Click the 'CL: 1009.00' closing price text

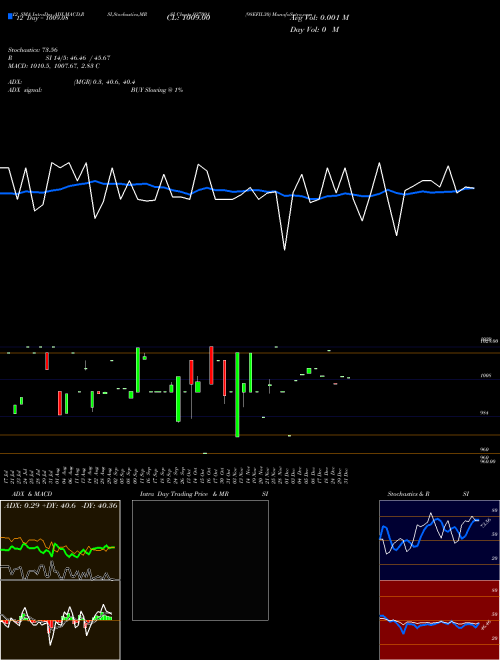(x=189, y=18)
